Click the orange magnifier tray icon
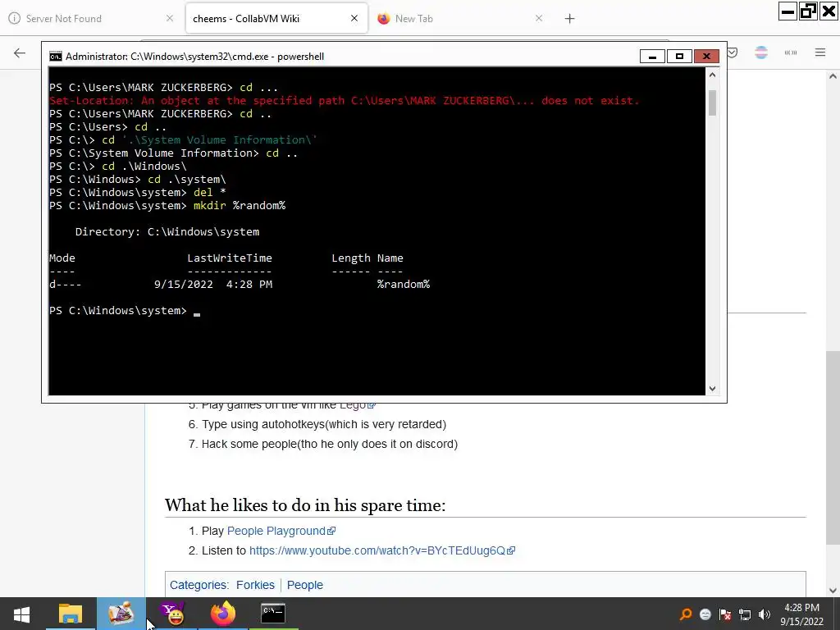This screenshot has height=630, width=840. coord(686,614)
